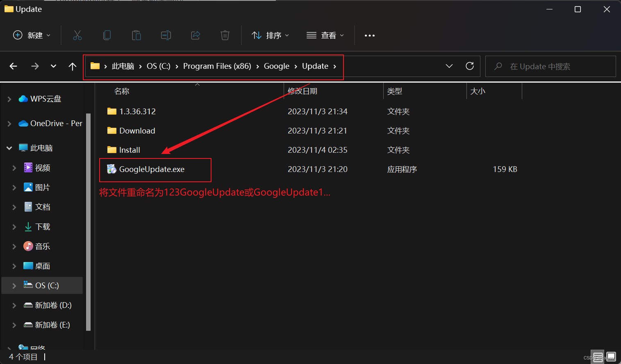
Task: Click the Paste clipboard icon
Action: (136, 35)
